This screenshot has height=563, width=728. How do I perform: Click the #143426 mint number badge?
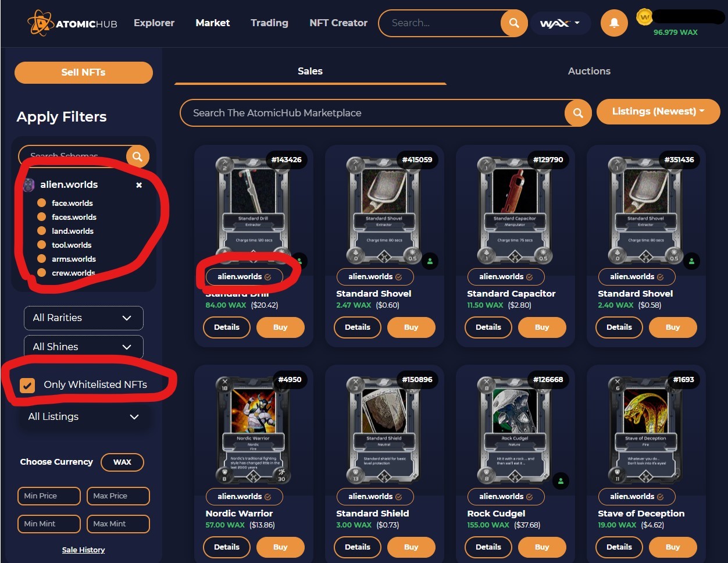(x=286, y=159)
